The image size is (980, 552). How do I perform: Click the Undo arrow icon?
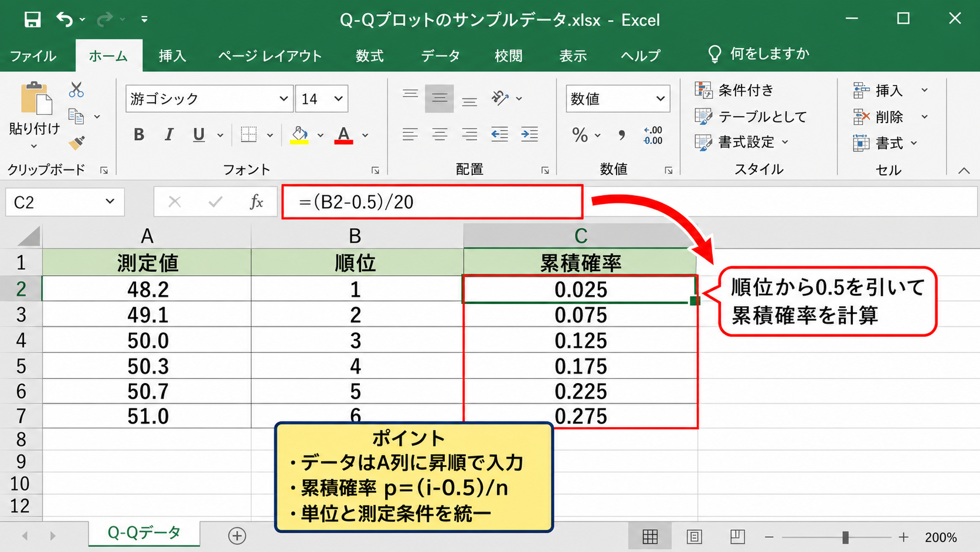pos(64,20)
